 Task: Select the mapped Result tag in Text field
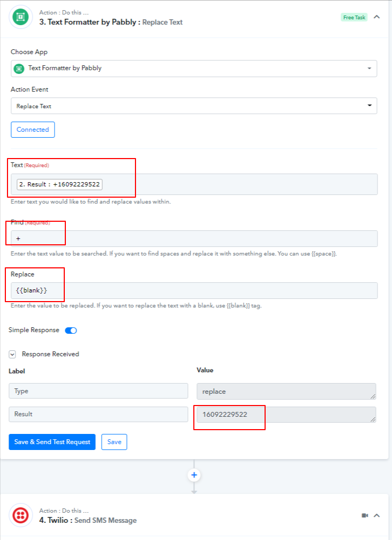(x=59, y=184)
